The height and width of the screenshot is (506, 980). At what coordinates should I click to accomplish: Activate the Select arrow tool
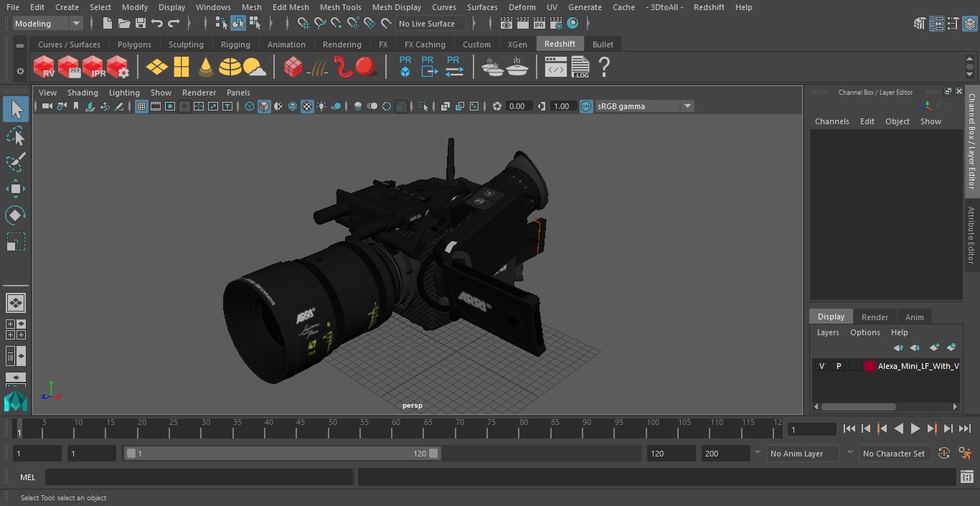[16, 109]
